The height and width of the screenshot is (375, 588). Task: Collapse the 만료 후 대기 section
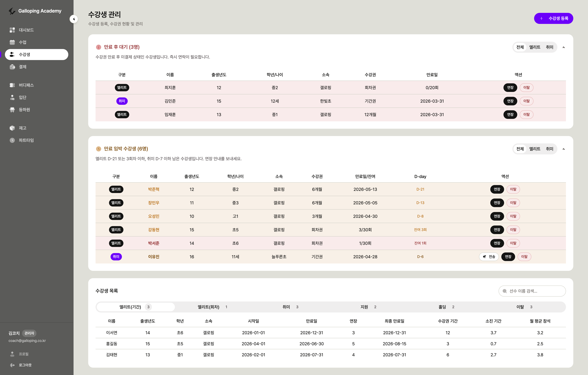(x=564, y=47)
